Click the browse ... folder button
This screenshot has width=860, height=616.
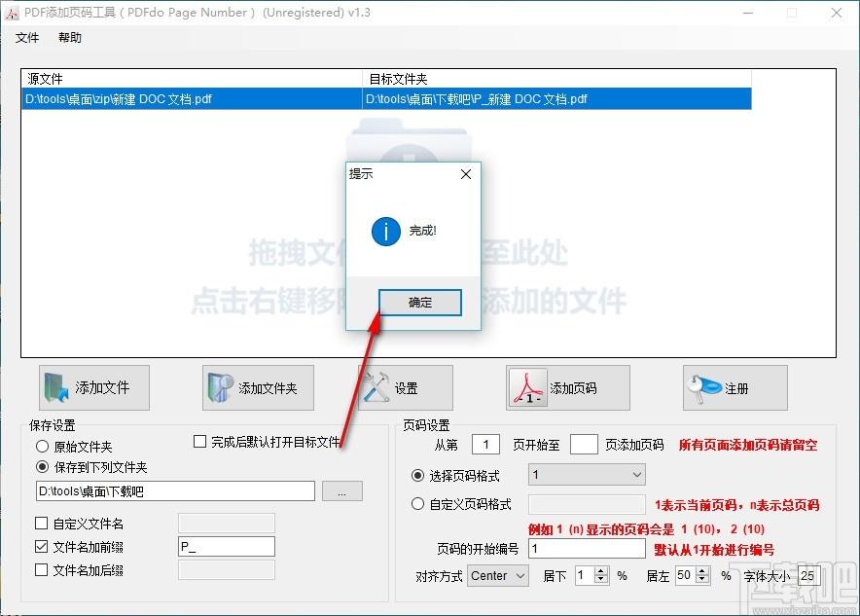(342, 490)
